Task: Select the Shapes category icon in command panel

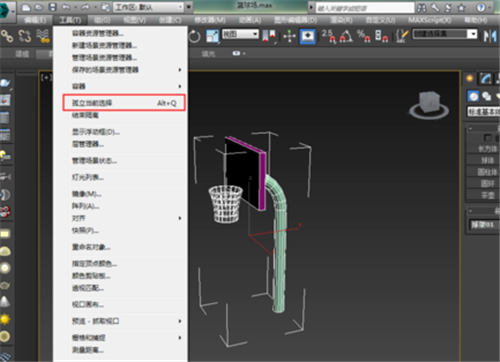Action: [x=487, y=96]
